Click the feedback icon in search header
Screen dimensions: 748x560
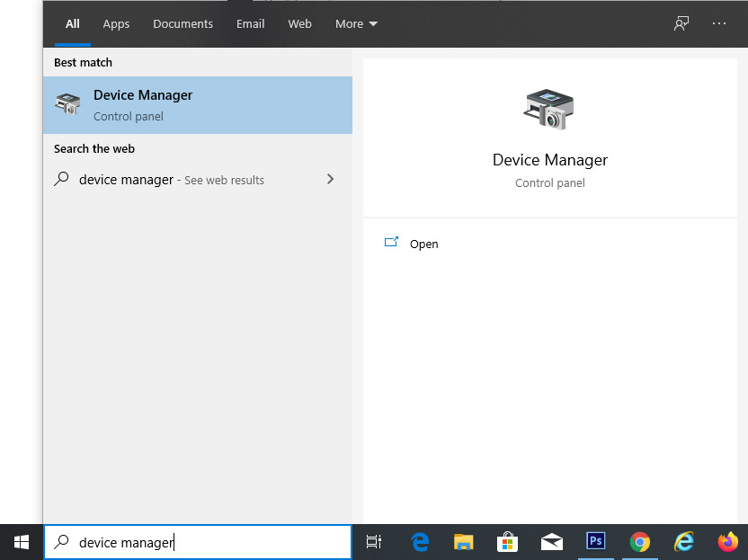pyautogui.click(x=681, y=23)
